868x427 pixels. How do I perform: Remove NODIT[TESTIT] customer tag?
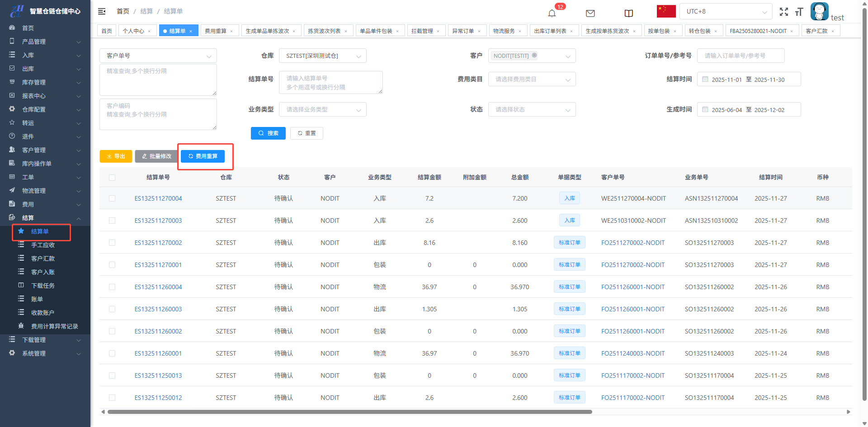click(x=534, y=55)
